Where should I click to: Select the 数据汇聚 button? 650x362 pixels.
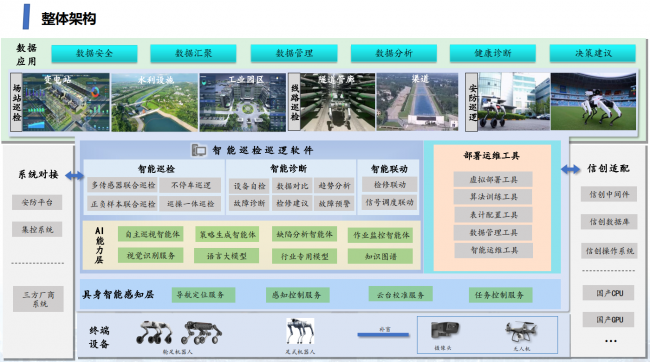(x=193, y=53)
